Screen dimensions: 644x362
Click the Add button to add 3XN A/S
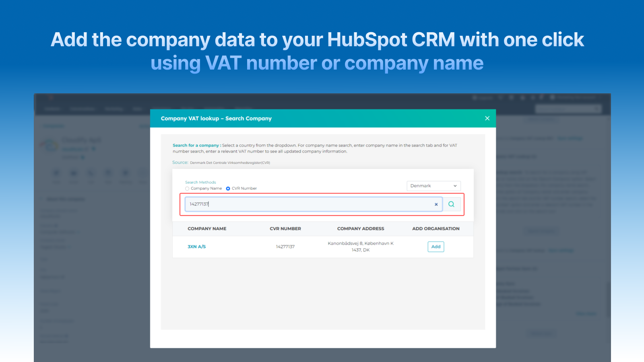pos(436,247)
